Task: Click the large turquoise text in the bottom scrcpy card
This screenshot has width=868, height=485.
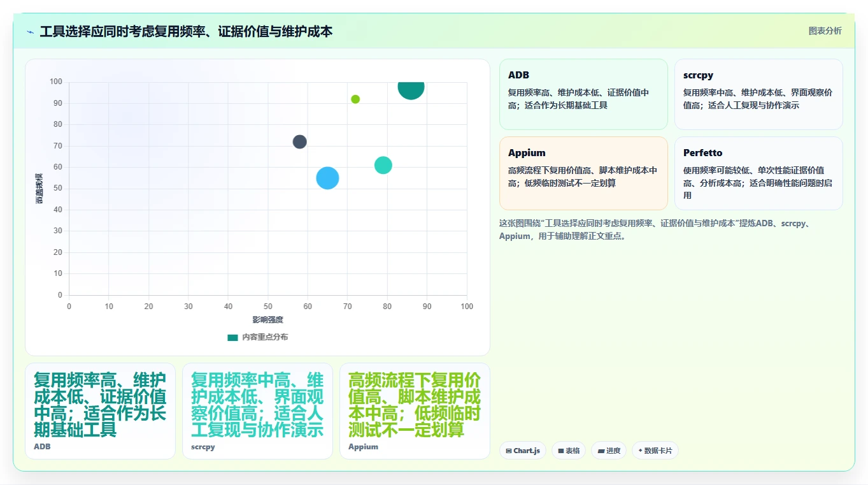Action: point(257,405)
